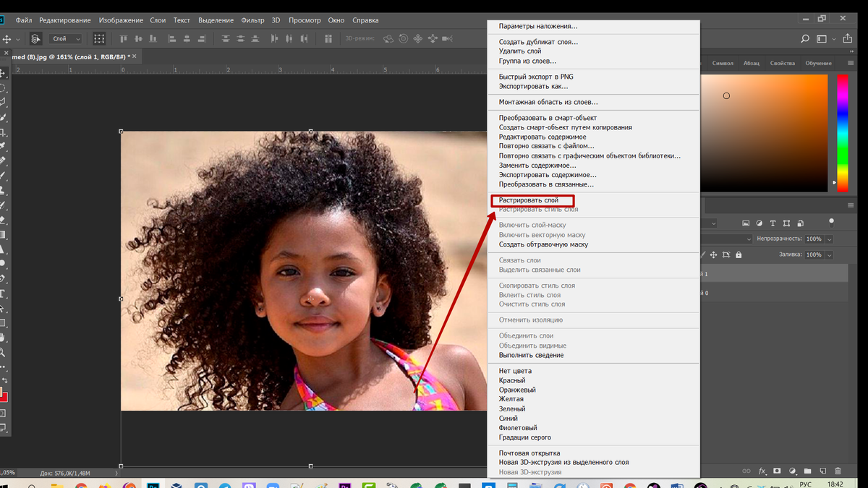Image resolution: width=868 pixels, height=488 pixels.
Task: Close the document tab med (8).jpg
Action: pos(134,56)
